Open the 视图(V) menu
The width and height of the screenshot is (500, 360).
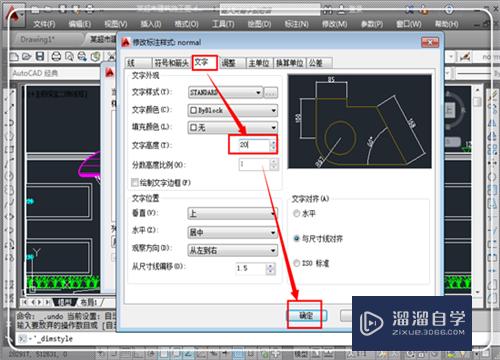tap(116, 24)
